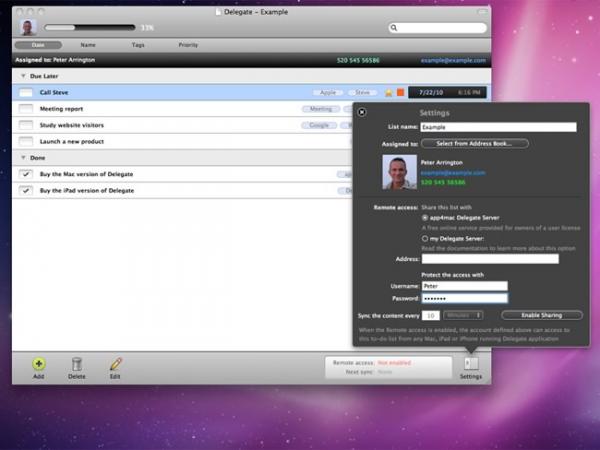Click the user avatar in the header

[28, 27]
